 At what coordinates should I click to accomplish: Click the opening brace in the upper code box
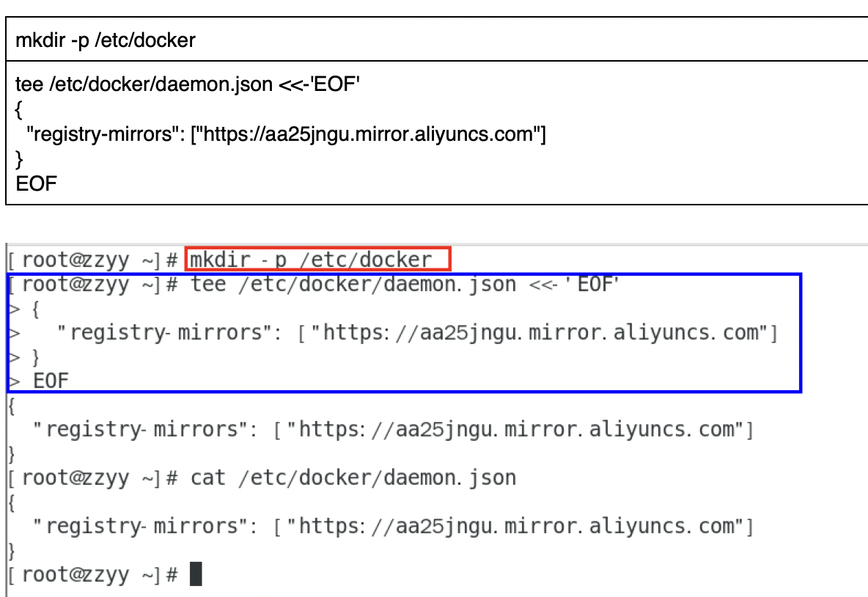pos(19,110)
